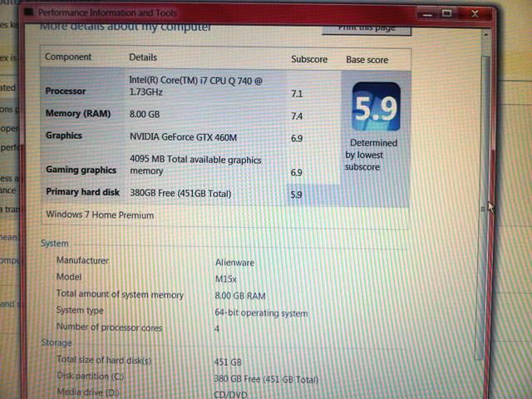This screenshot has width=532, height=399.
Task: Click the 451 GB total size value
Action: pos(228,362)
